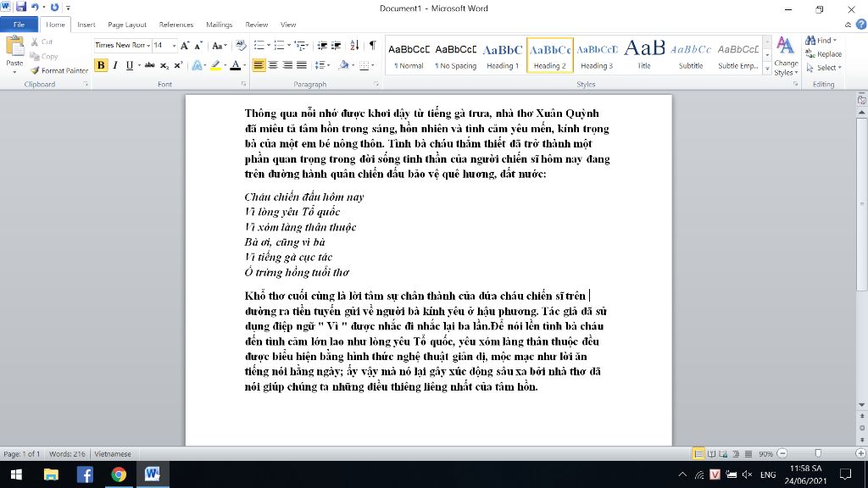Open Line Spacing dropdown
The height and width of the screenshot is (488, 868).
pyautogui.click(x=322, y=65)
